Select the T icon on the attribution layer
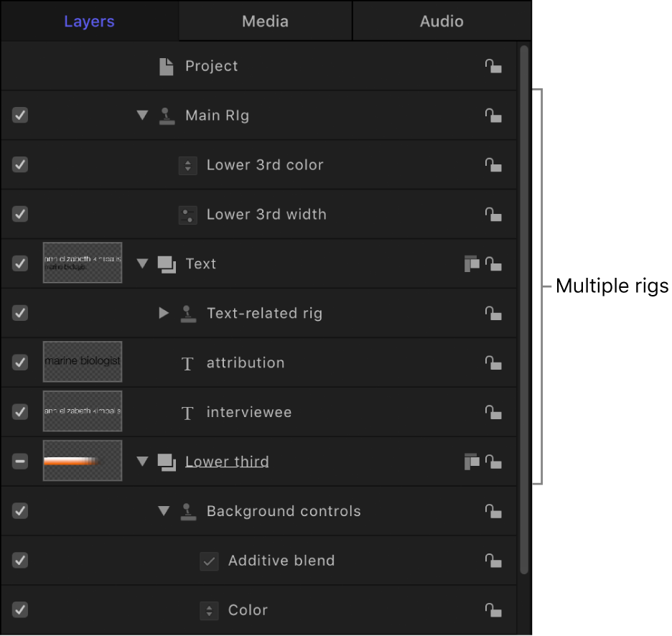This screenshot has width=672, height=636. [x=187, y=363]
